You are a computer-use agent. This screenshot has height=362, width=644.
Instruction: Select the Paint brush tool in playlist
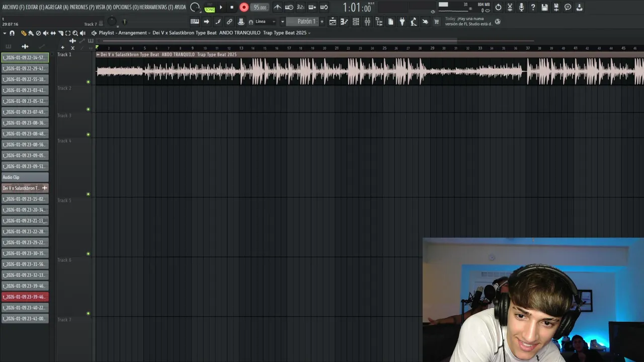(31, 33)
